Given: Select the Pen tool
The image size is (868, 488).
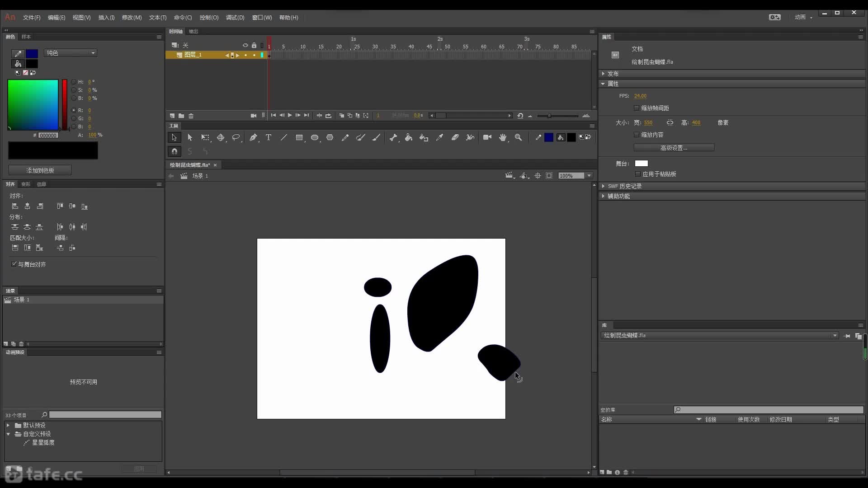Looking at the screenshot, I should 253,137.
